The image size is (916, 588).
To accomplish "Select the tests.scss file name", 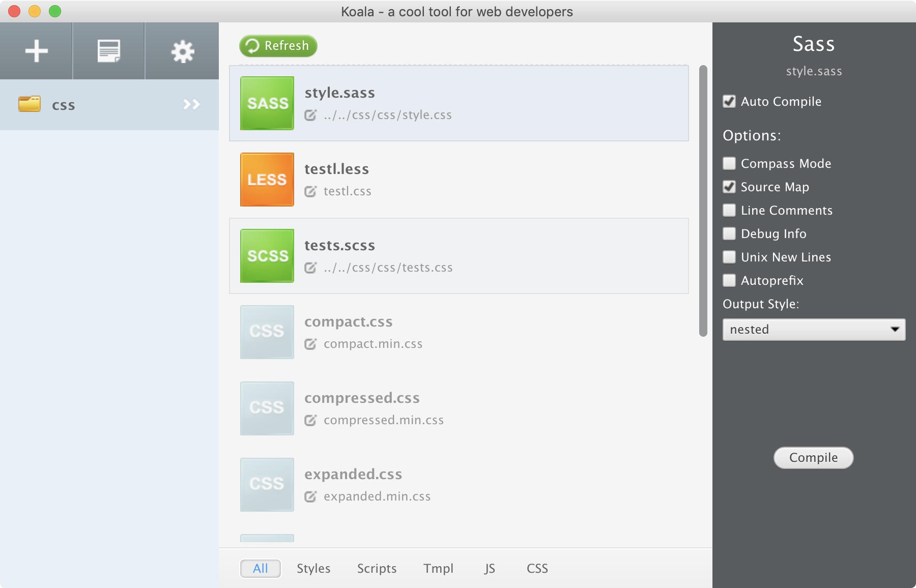I will click(339, 245).
